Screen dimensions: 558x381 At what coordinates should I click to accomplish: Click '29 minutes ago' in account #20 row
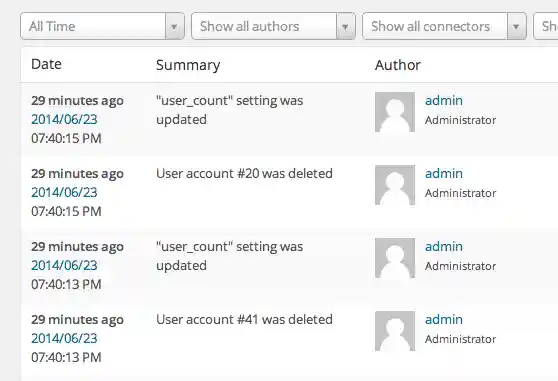coord(77,174)
